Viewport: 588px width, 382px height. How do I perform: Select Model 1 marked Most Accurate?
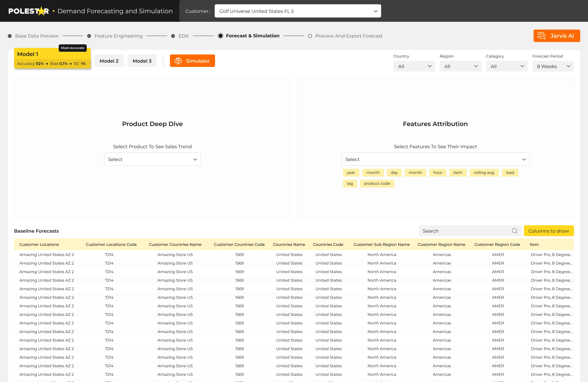tap(52, 59)
